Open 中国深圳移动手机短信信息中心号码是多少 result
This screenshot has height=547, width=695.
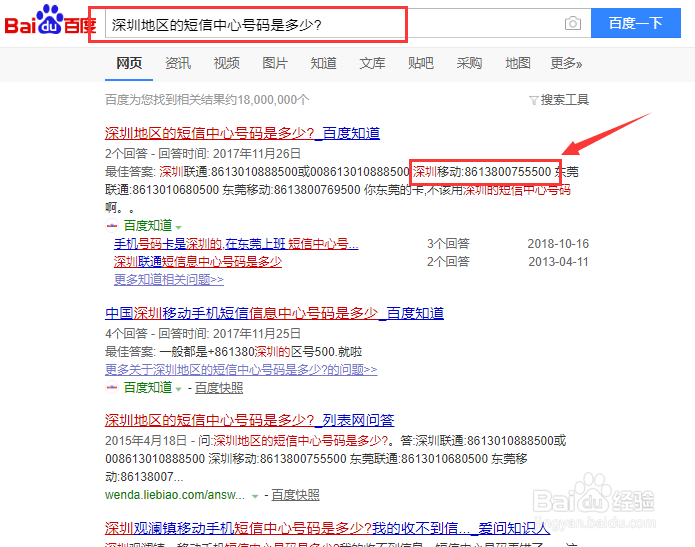(x=274, y=313)
